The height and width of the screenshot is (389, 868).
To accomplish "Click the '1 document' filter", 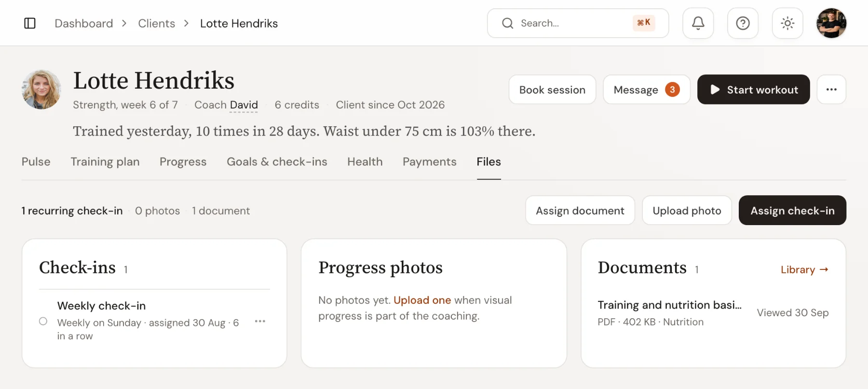I will (x=221, y=211).
